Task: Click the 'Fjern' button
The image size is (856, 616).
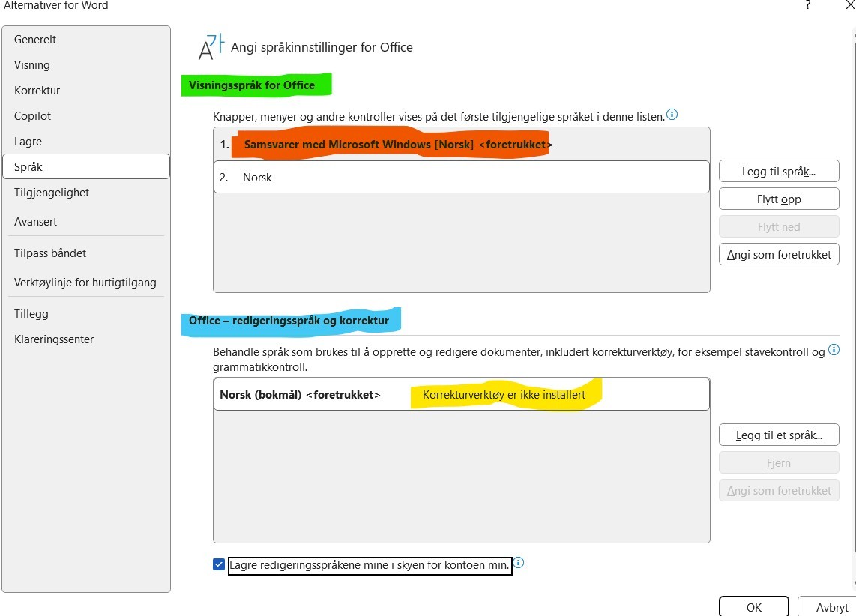Action: [x=779, y=462]
